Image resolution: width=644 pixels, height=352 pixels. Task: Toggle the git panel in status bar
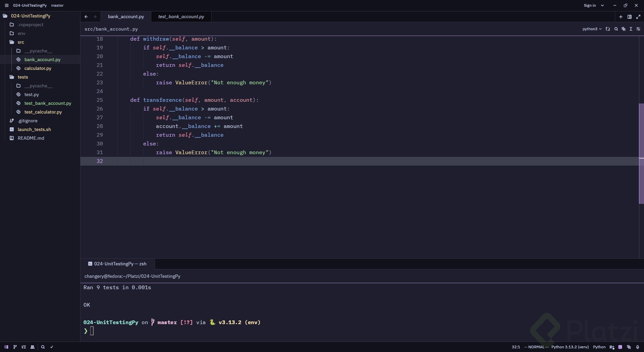[15, 347]
